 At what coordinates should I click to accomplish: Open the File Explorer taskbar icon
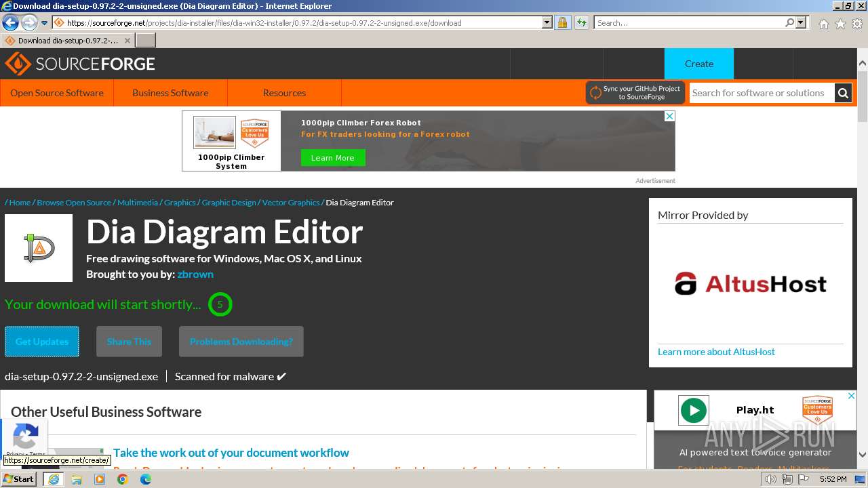click(77, 479)
